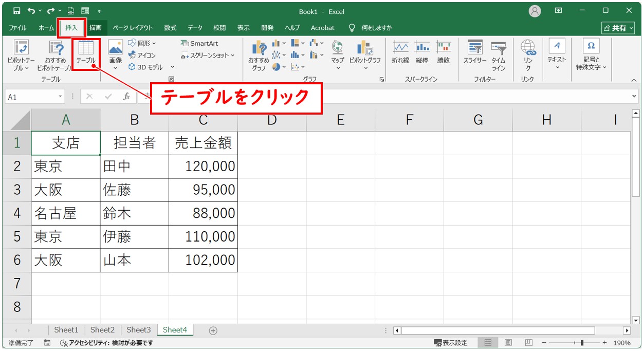The width and height of the screenshot is (644, 351).
Task: Insert a Line sparkline (折れ線)
Action: tap(400, 51)
